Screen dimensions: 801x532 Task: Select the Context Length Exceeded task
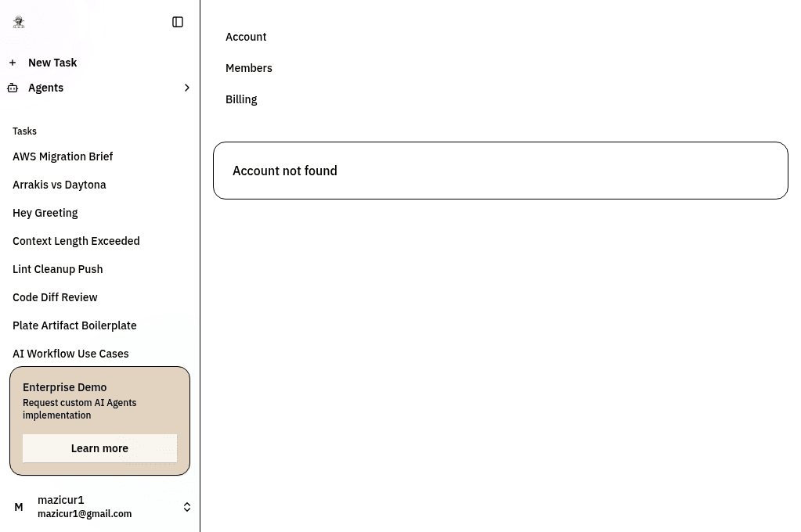(x=76, y=241)
